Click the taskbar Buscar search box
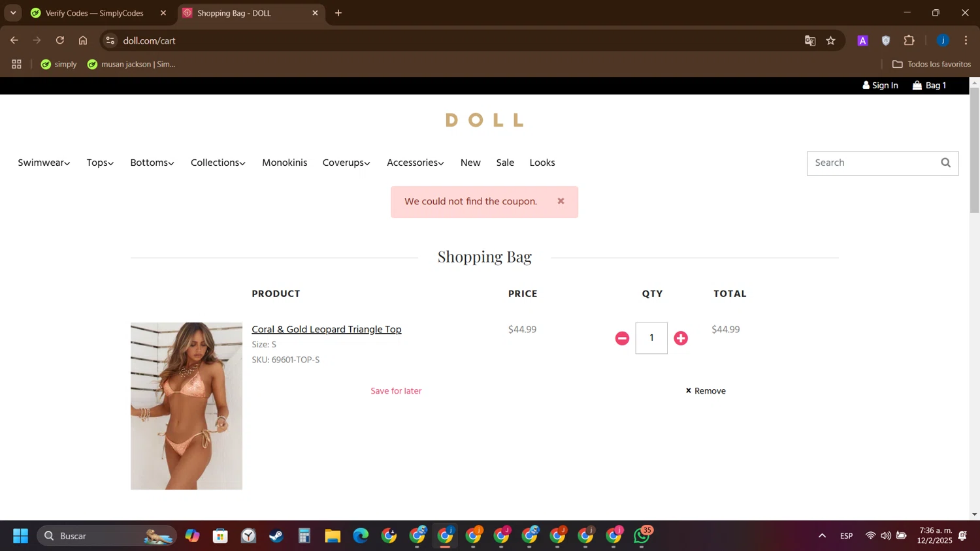This screenshot has height=551, width=980. (107, 536)
